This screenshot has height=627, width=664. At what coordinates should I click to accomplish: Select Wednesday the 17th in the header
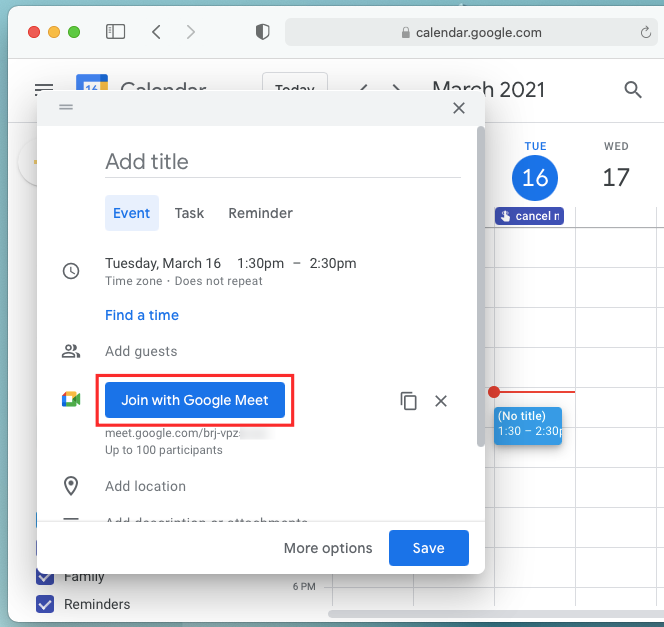click(616, 177)
